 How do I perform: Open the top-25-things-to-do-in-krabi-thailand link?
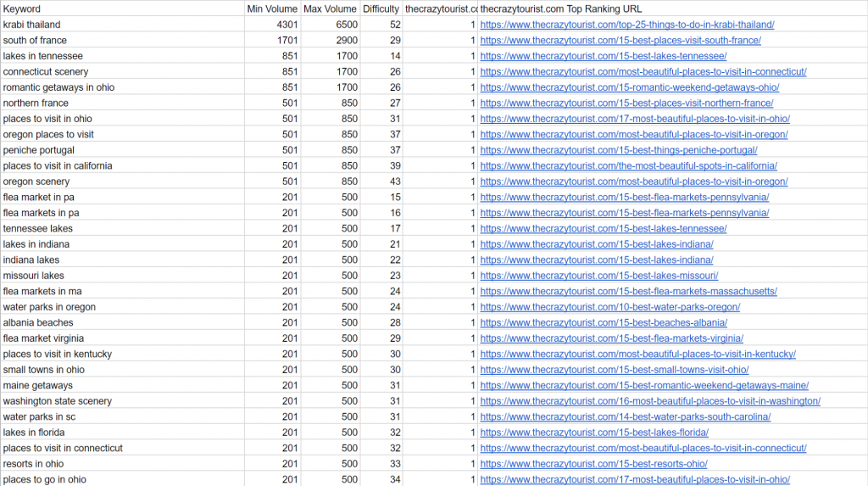pyautogui.click(x=627, y=25)
